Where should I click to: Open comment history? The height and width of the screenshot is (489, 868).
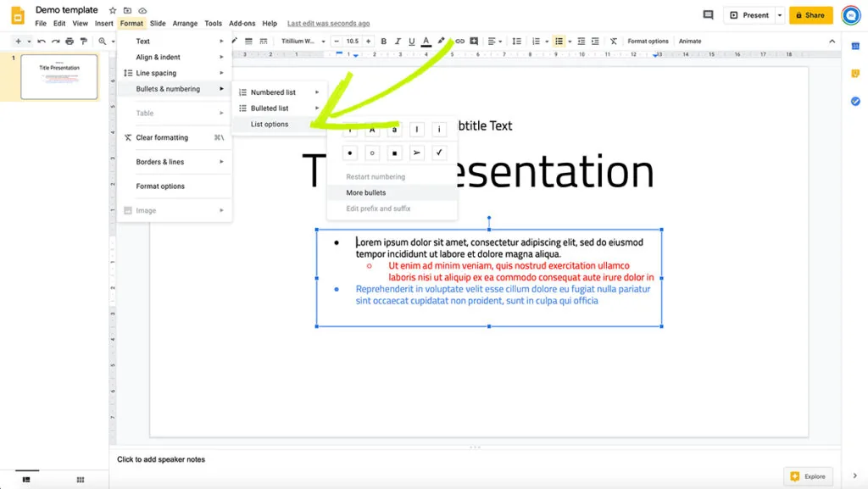coord(708,15)
